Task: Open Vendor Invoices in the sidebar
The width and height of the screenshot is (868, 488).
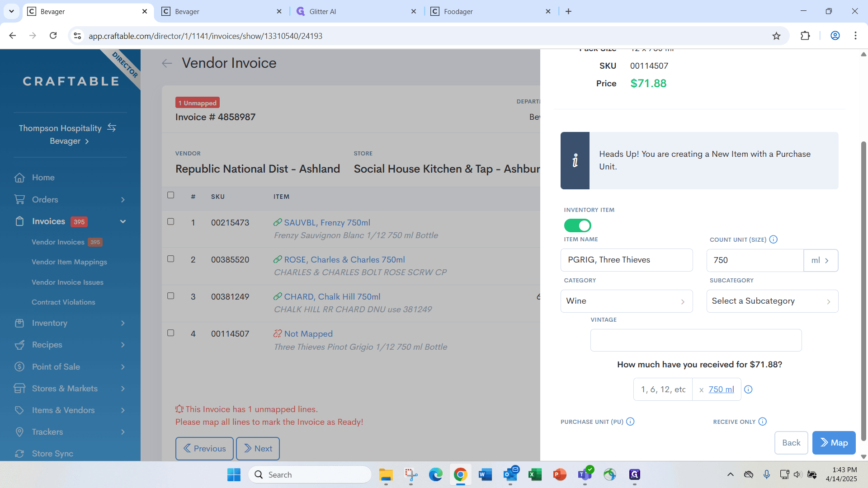Action: pos(58,242)
